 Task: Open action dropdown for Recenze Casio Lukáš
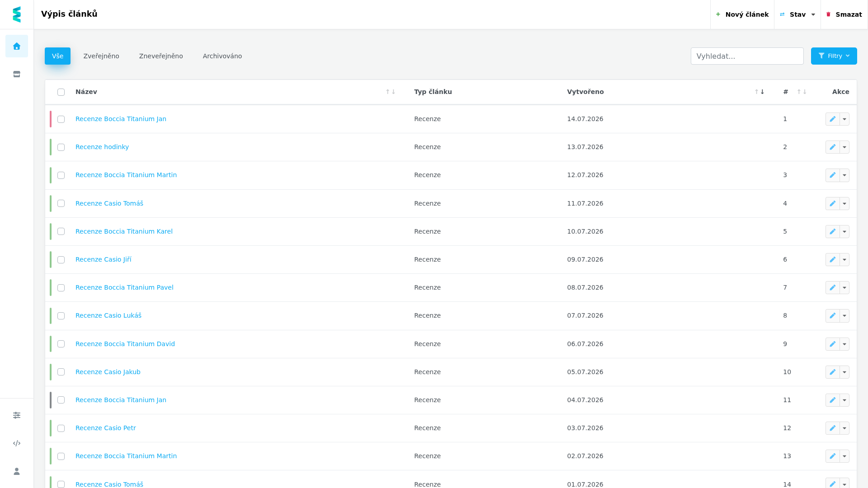point(844,316)
